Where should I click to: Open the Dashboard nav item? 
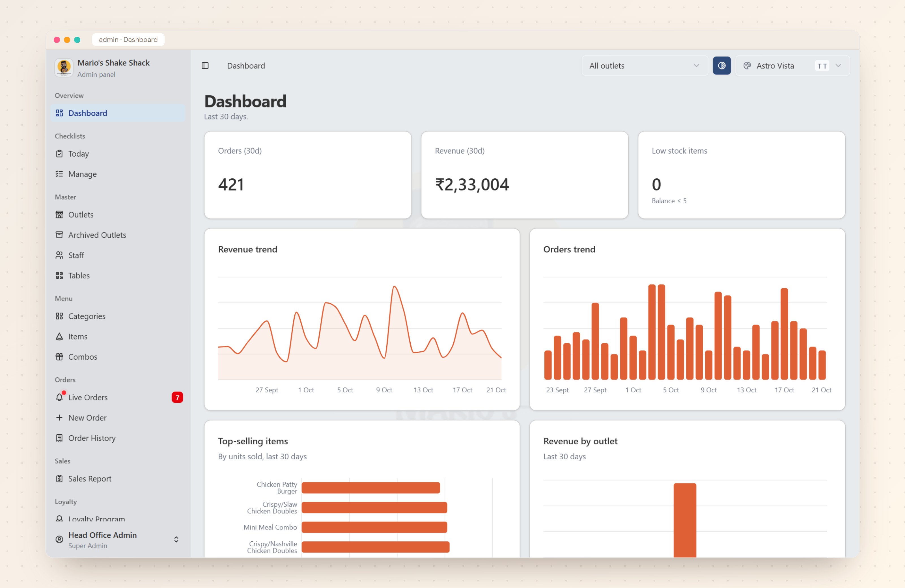[117, 113]
